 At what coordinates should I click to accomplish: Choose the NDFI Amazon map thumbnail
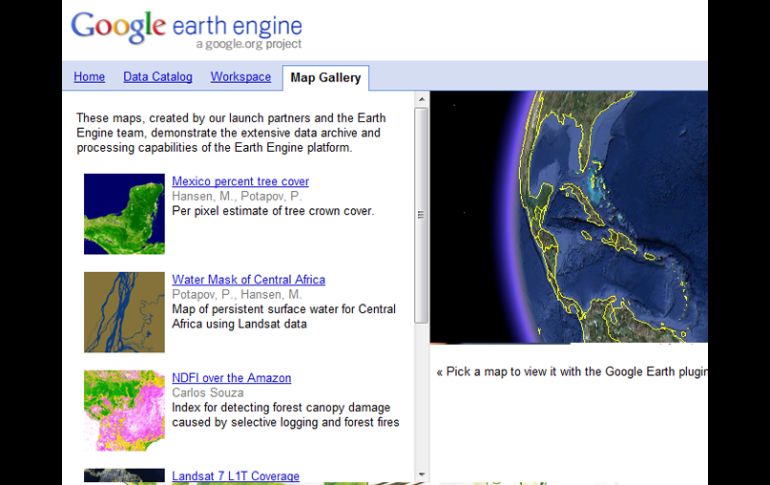[124, 410]
